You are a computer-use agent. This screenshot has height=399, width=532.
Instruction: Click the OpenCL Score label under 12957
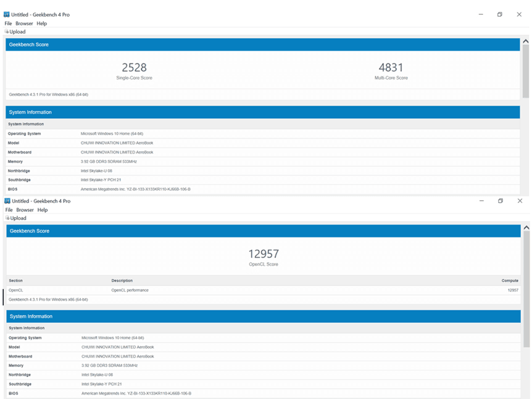[264, 265]
